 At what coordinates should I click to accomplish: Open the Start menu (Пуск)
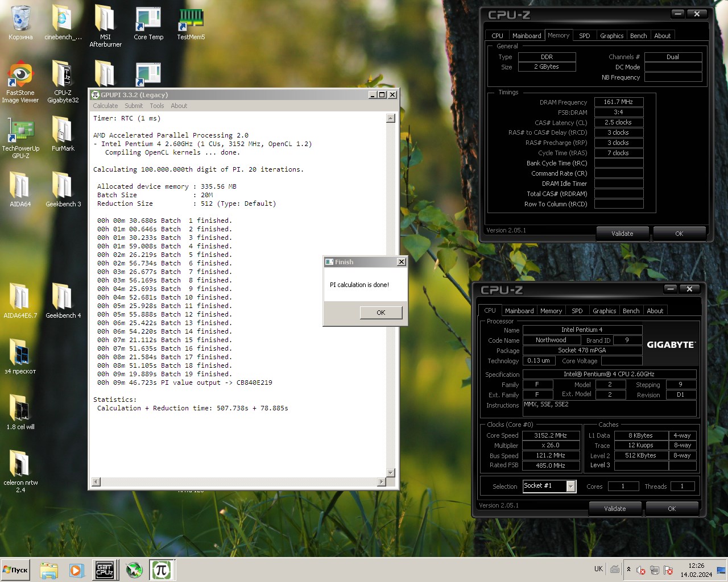click(16, 570)
